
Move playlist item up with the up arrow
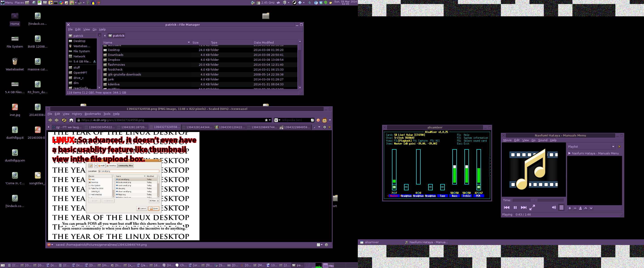[586, 208]
